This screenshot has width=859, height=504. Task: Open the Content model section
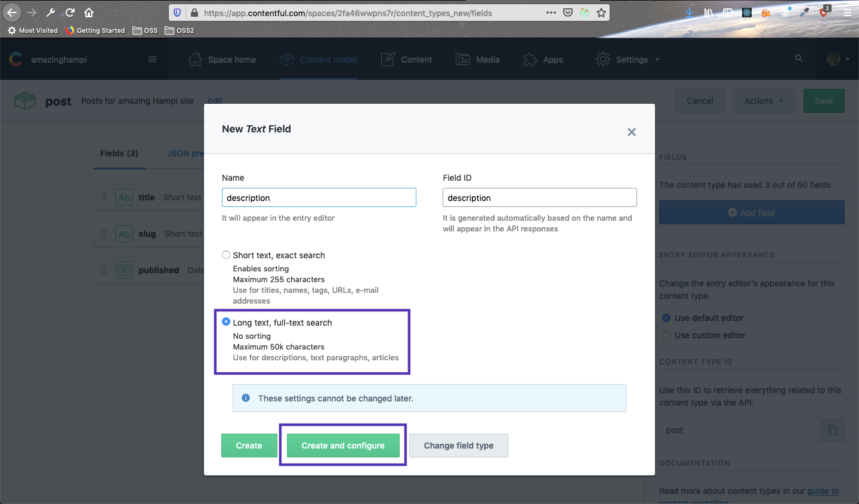[x=319, y=60]
